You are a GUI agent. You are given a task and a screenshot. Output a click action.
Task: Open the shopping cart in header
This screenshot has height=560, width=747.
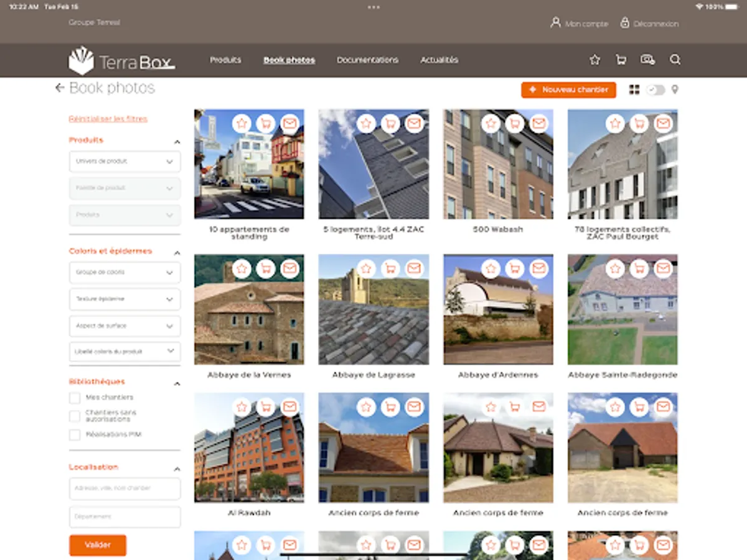point(621,60)
